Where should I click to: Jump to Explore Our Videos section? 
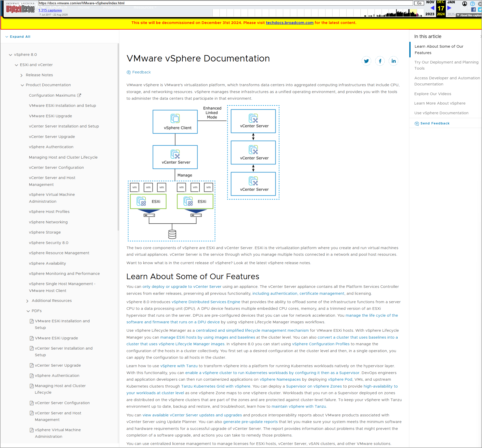click(x=433, y=94)
